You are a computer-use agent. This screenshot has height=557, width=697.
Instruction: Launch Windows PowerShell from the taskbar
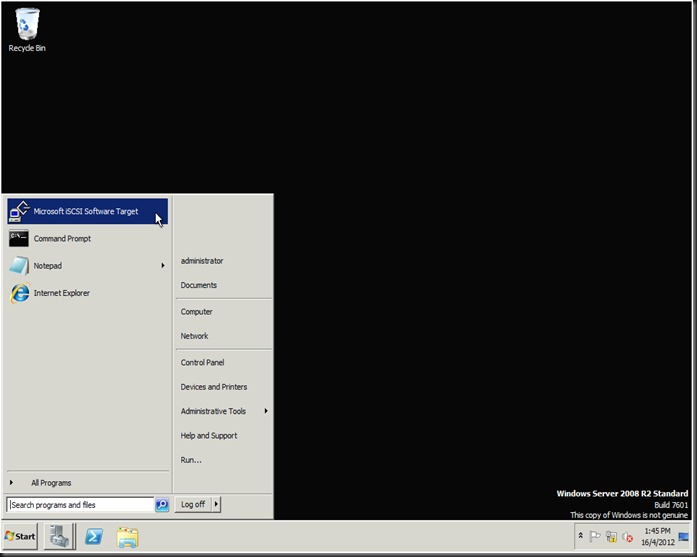pyautogui.click(x=94, y=537)
